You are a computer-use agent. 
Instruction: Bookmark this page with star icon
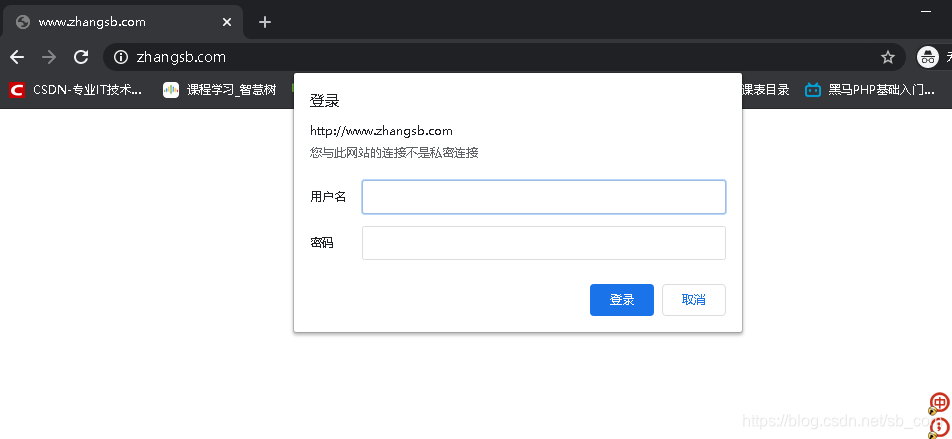click(x=888, y=57)
